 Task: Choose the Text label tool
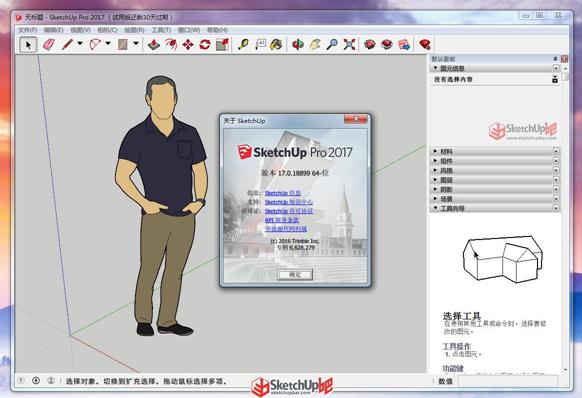pyautogui.click(x=260, y=45)
